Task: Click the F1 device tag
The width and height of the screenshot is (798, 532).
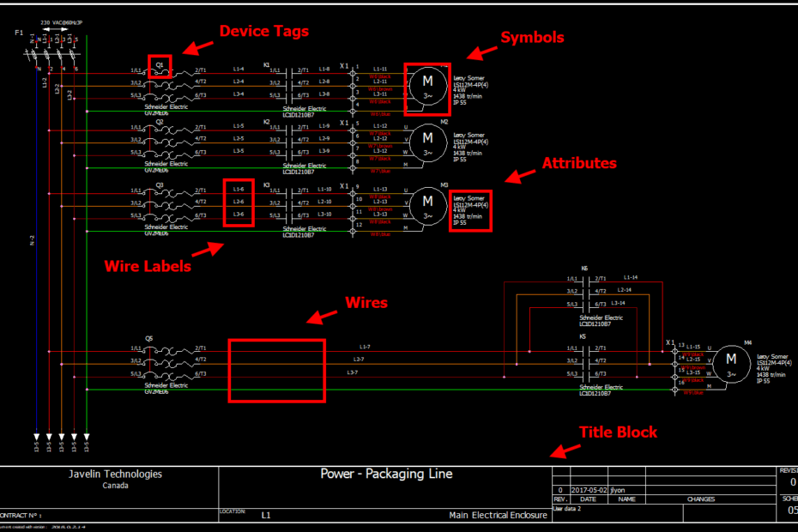Action: [x=19, y=33]
